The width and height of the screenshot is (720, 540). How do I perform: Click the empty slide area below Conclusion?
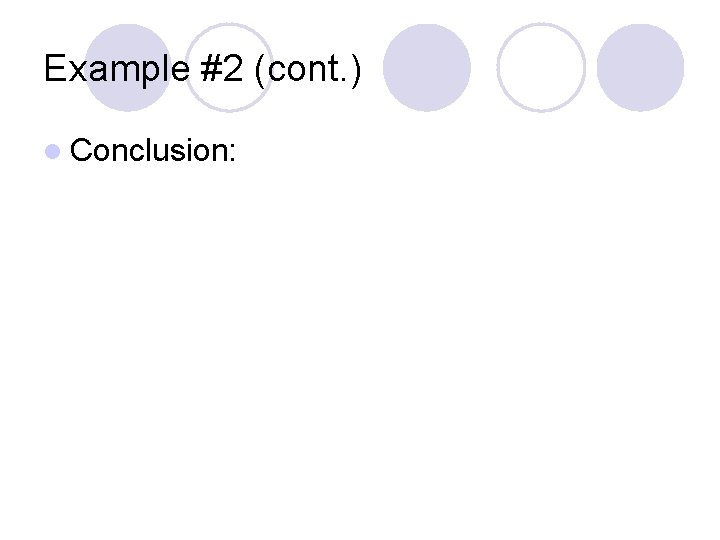click(360, 350)
